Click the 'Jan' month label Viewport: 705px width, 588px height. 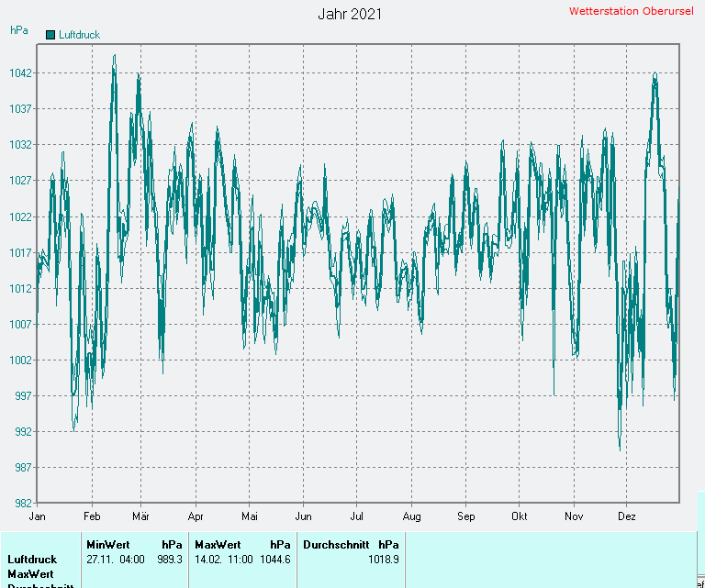[x=37, y=516]
